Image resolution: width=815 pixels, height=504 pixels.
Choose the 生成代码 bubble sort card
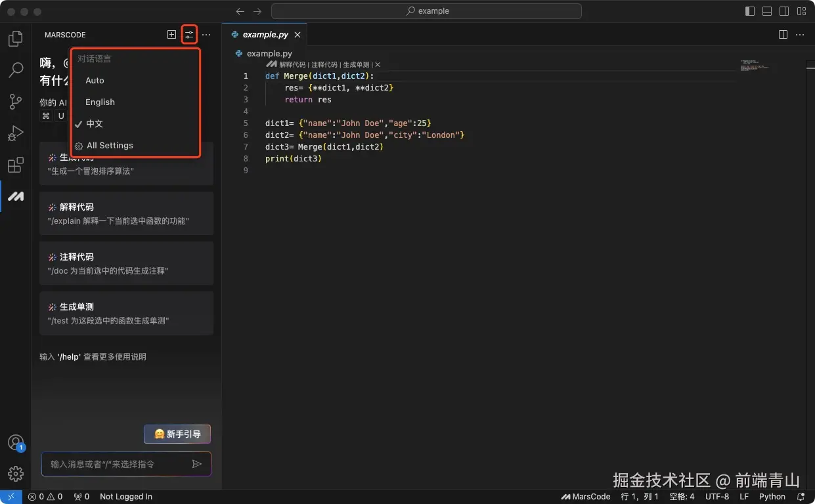tap(126, 171)
